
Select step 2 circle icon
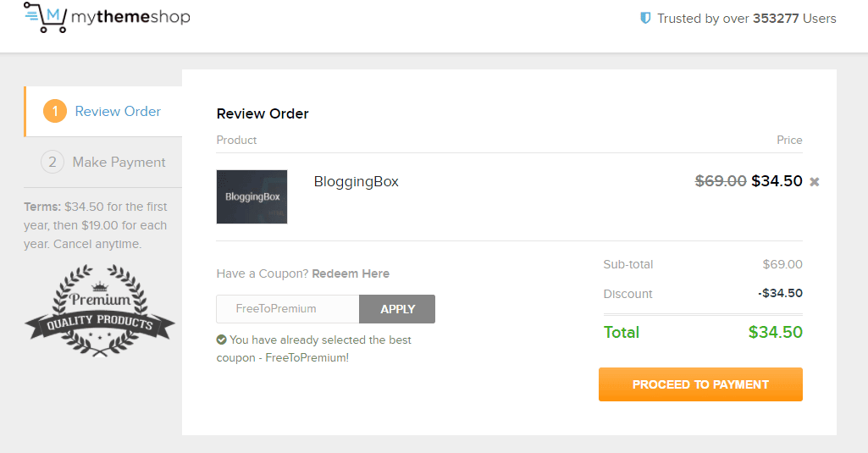52,163
